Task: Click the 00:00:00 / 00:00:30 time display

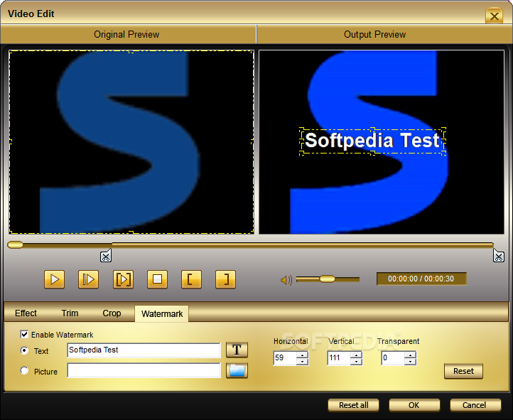Action: (x=421, y=279)
